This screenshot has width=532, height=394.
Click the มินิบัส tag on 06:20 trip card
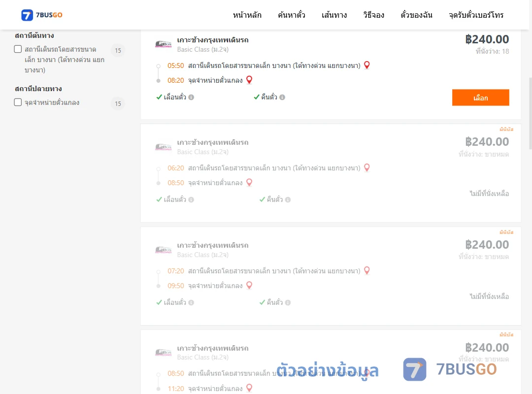coord(506,130)
